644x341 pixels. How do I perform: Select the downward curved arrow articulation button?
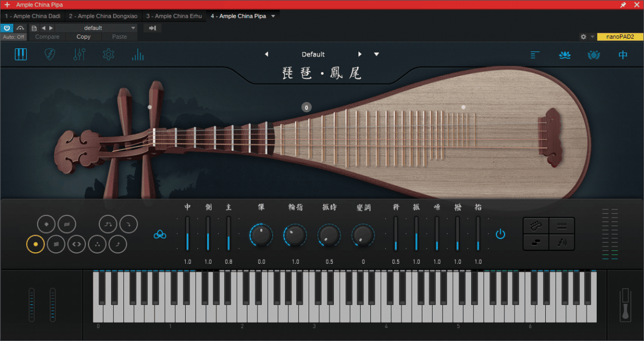[x=128, y=224]
